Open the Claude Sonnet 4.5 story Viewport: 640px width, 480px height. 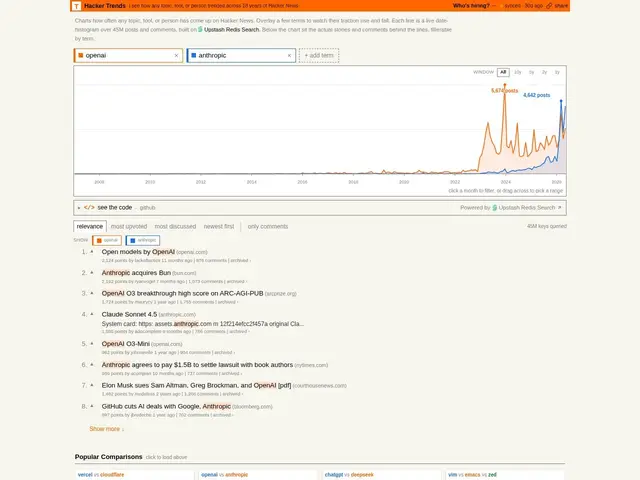pyautogui.click(x=129, y=314)
